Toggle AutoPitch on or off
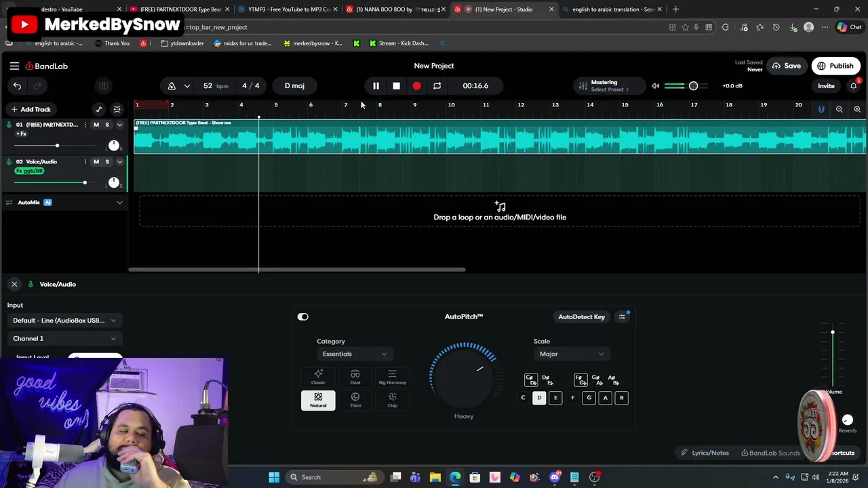868x488 pixels. [x=302, y=317]
